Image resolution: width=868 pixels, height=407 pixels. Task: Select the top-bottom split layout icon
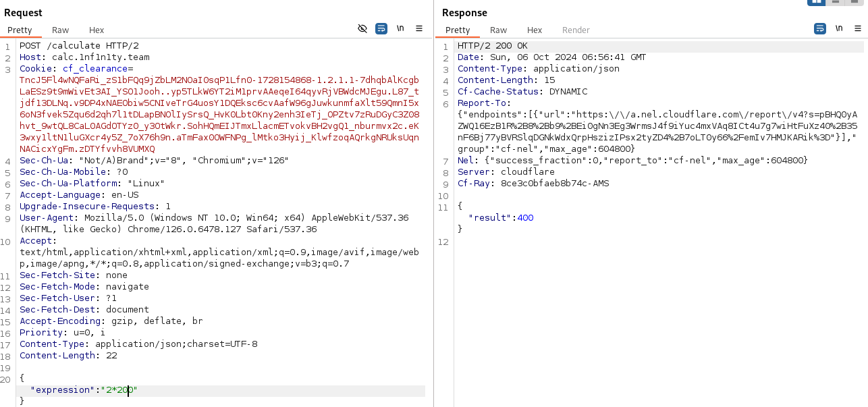pos(836,2)
